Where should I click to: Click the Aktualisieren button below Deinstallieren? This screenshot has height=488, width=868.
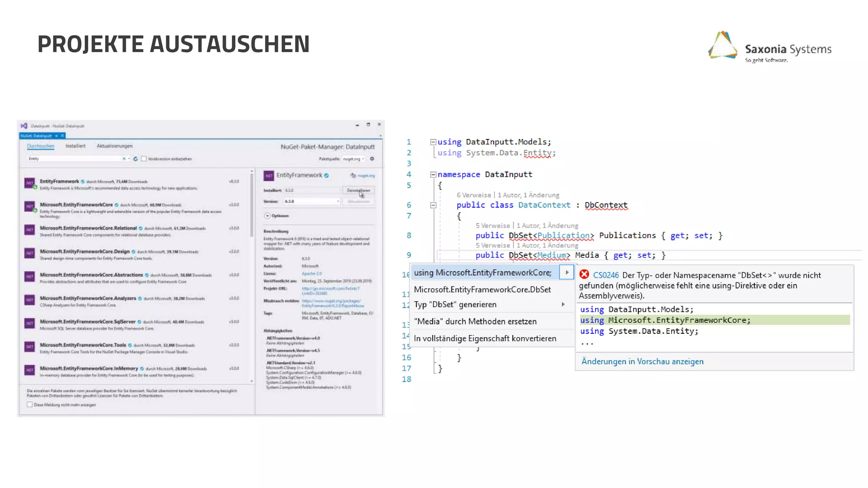[x=359, y=202]
